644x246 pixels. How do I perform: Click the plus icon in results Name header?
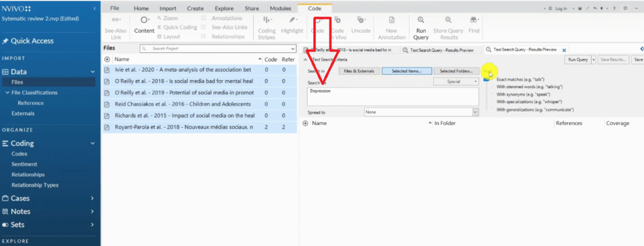point(305,123)
